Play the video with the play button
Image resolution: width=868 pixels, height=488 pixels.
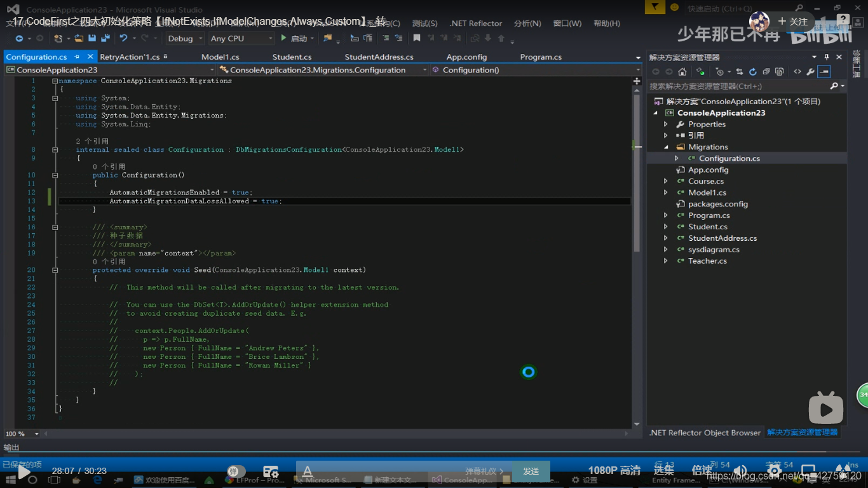(24, 472)
